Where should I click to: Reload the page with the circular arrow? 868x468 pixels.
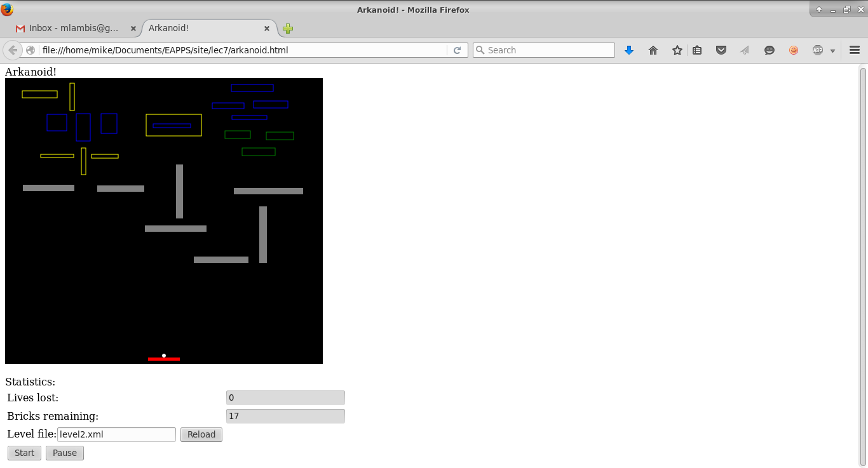pyautogui.click(x=457, y=50)
